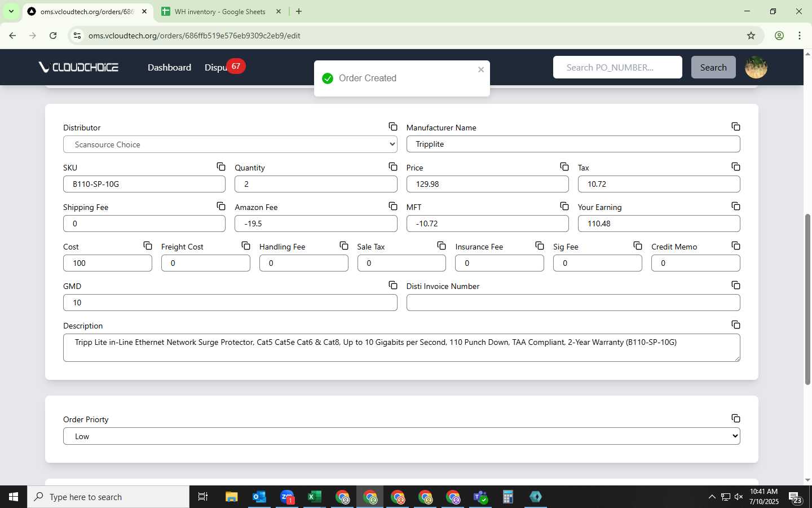Copy the Price field value

[564, 167]
